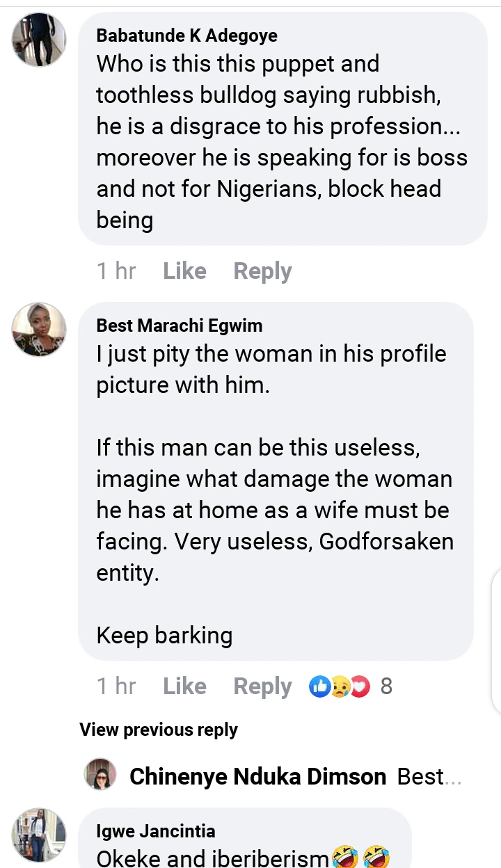Click the blue thumbs-up reaction icon

[x=319, y=686]
